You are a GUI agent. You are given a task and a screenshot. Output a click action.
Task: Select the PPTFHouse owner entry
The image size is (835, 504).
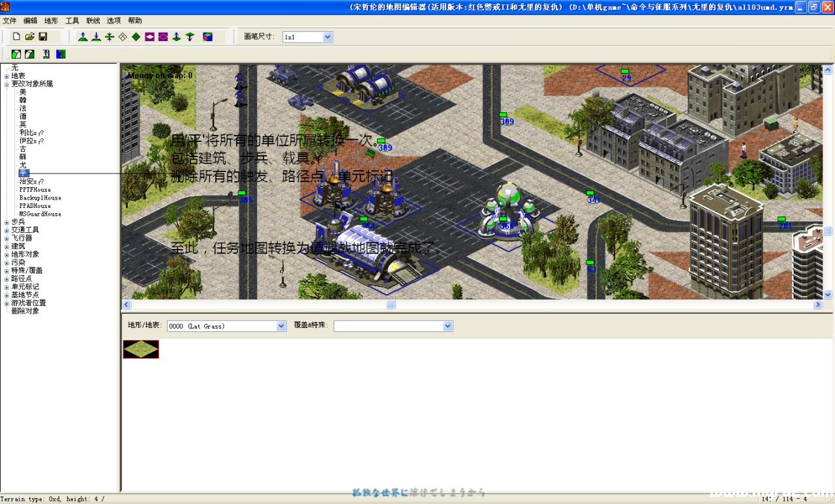(35, 190)
